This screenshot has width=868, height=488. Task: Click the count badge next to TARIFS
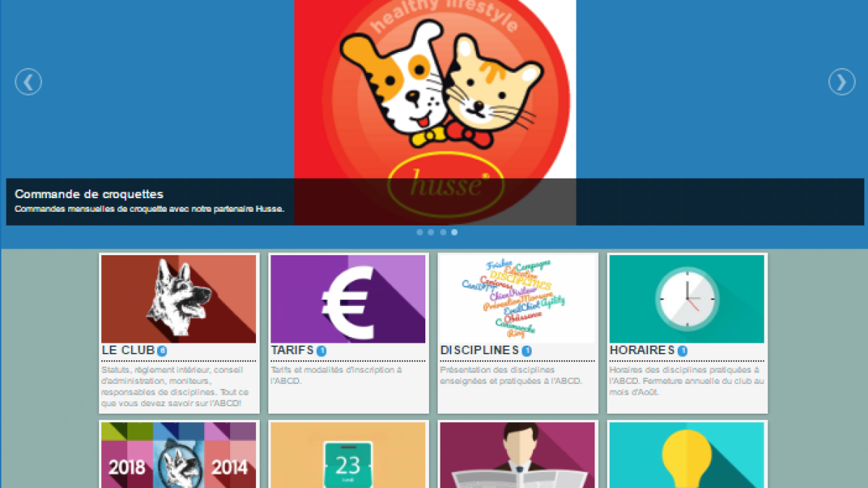point(321,351)
